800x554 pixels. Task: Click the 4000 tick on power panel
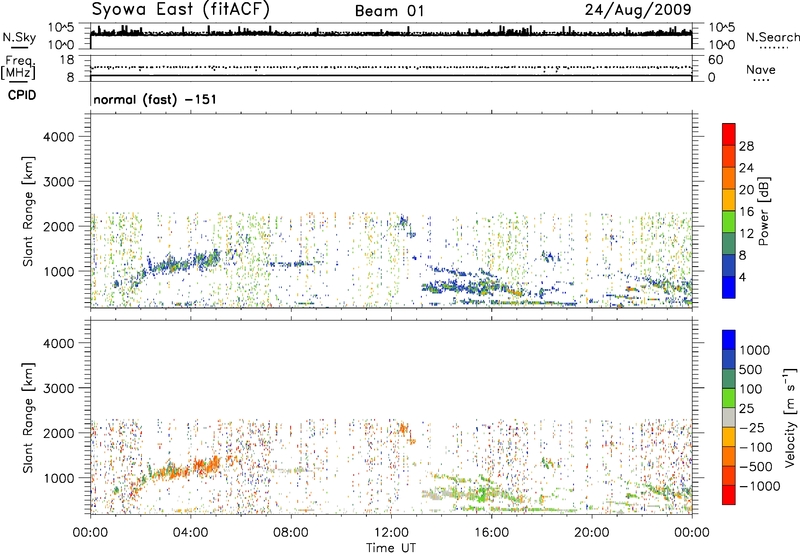click(x=58, y=137)
